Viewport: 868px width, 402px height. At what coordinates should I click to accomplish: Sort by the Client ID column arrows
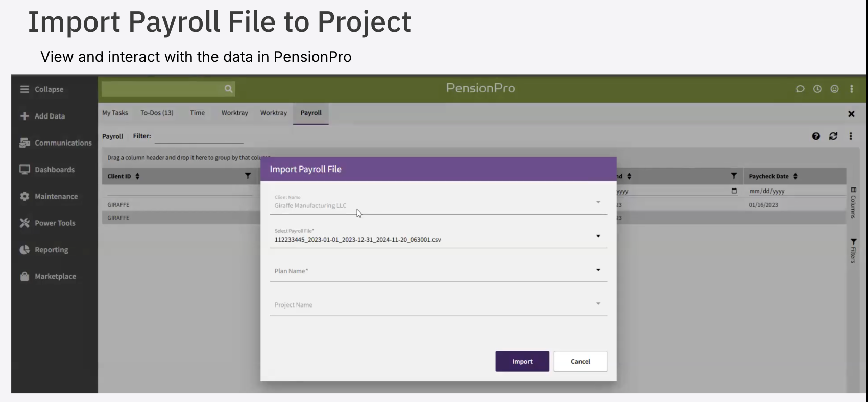[x=137, y=176]
